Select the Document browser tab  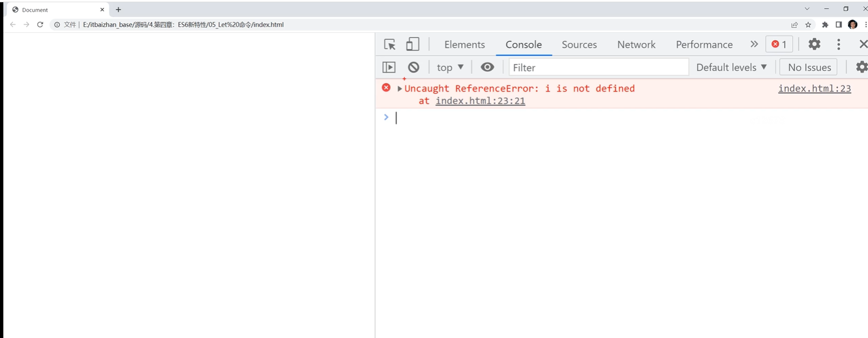[58, 9]
